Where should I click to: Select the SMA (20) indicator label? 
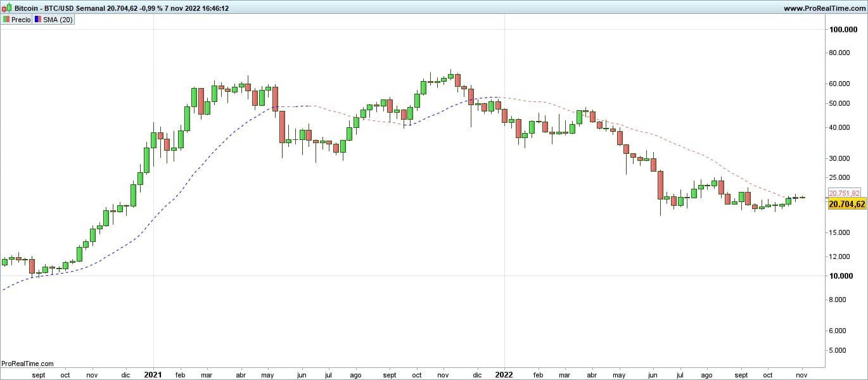(58, 20)
